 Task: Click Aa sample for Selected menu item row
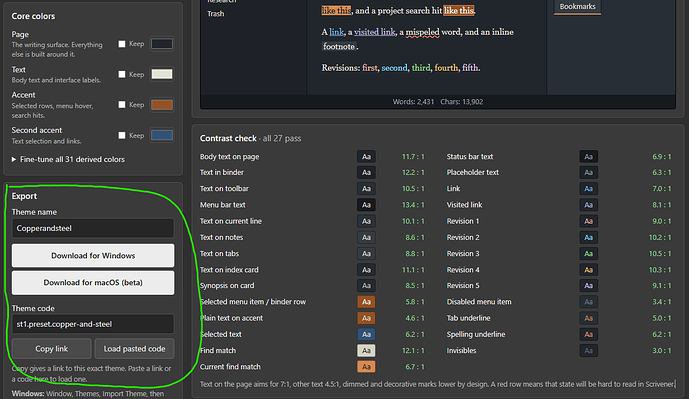click(x=366, y=302)
